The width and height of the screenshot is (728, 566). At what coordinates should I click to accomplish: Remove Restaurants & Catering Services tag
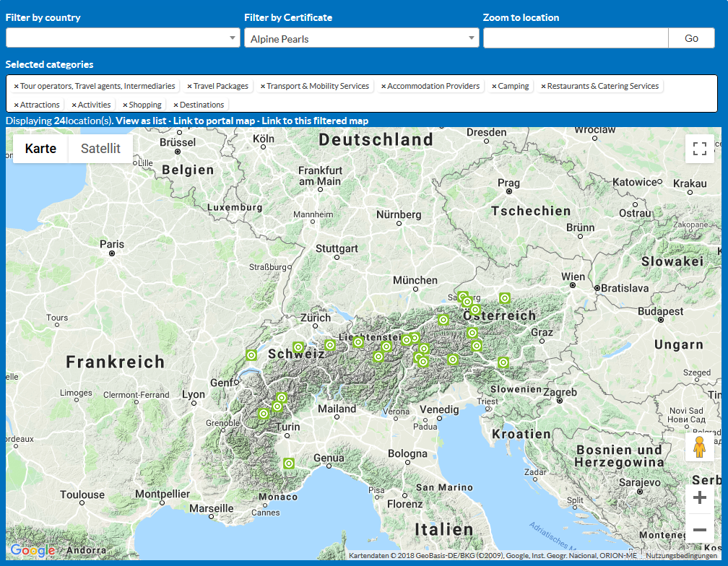[543, 87]
